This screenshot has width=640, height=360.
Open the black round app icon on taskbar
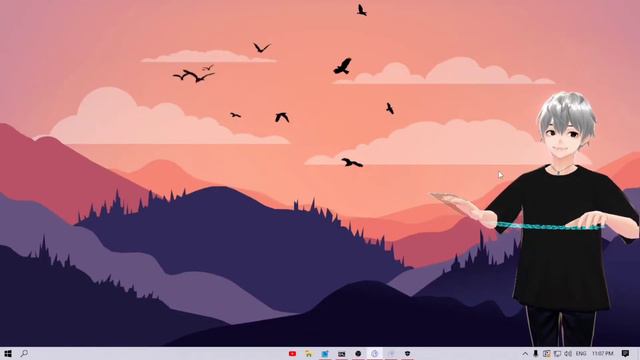tap(358, 353)
